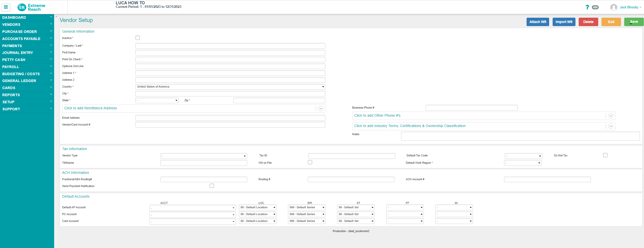Open the General Ledger sidebar menu
Image resolution: width=644 pixels, height=248 pixels.
tap(27, 81)
